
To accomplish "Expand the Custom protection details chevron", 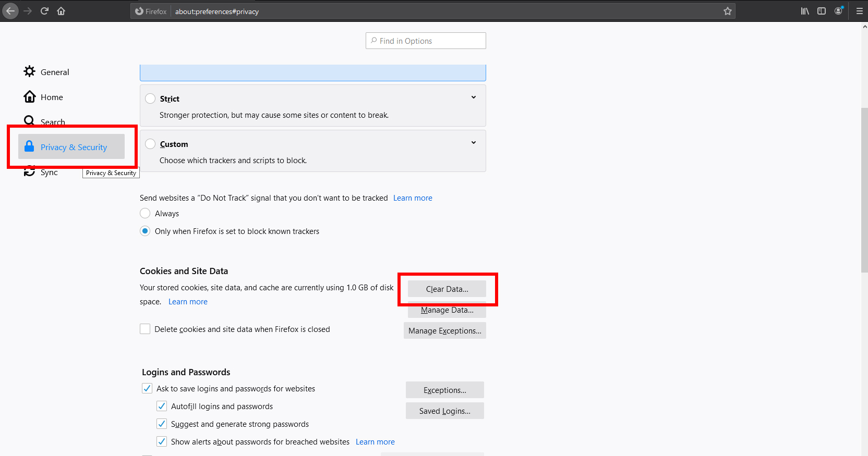I will [x=473, y=143].
